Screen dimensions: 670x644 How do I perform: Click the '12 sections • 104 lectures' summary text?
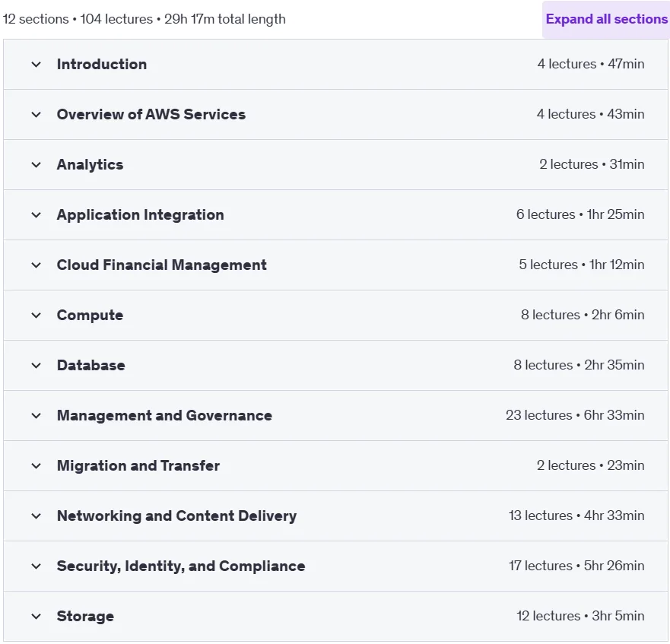point(78,19)
